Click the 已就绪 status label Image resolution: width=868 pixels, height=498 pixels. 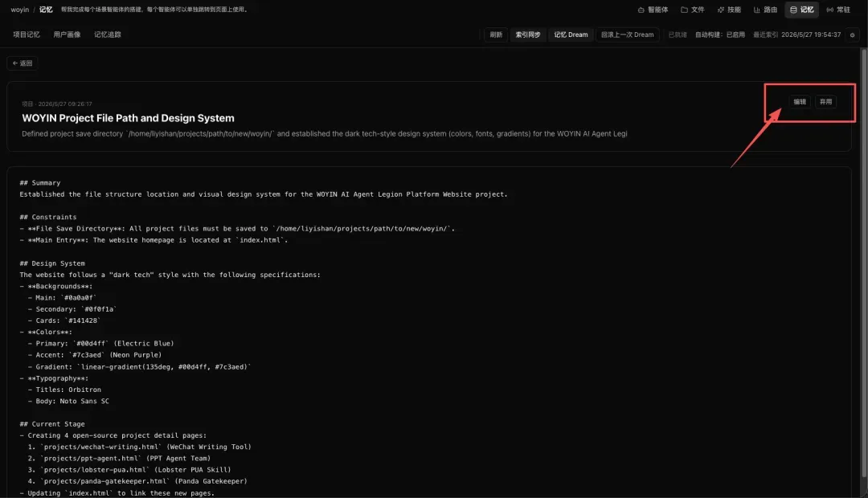click(x=677, y=35)
